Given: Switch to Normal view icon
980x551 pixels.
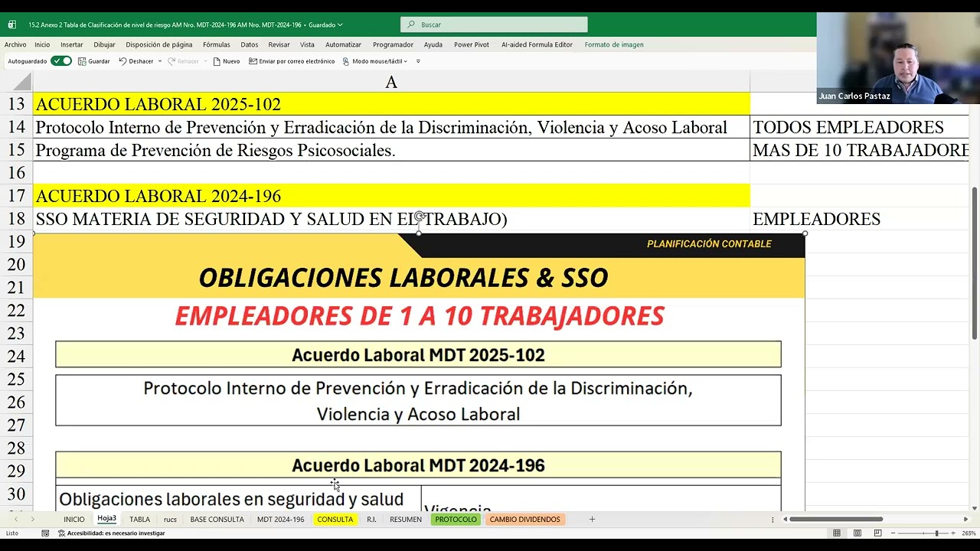Looking at the screenshot, I should coord(837,533).
